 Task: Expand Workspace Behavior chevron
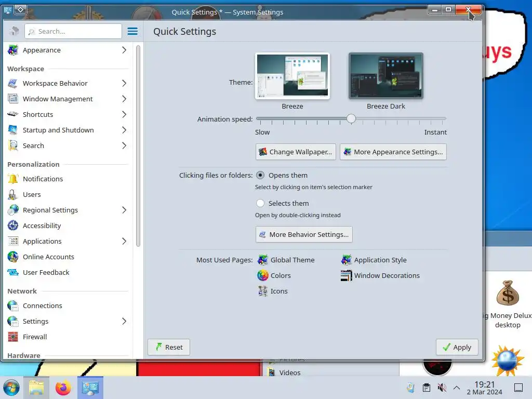pos(124,83)
